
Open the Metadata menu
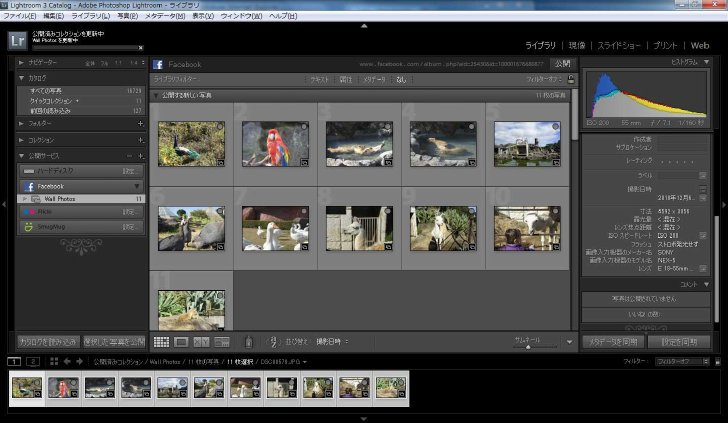point(165,16)
